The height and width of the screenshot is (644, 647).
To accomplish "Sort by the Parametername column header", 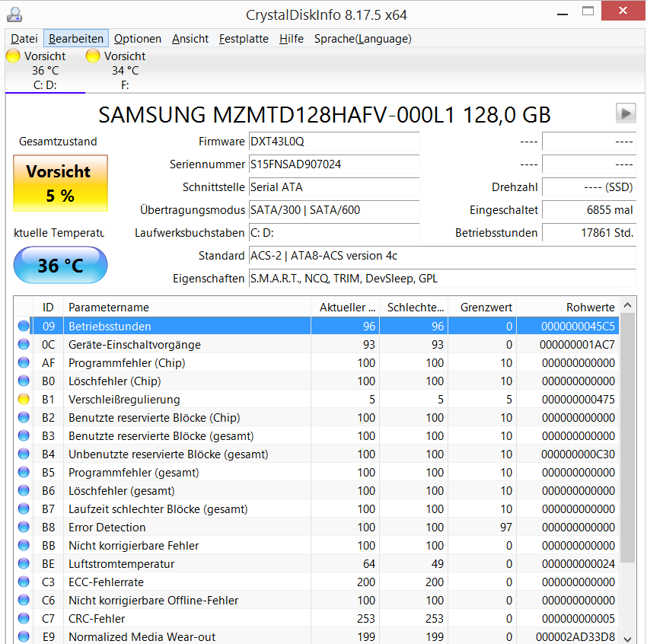I will tap(187, 307).
